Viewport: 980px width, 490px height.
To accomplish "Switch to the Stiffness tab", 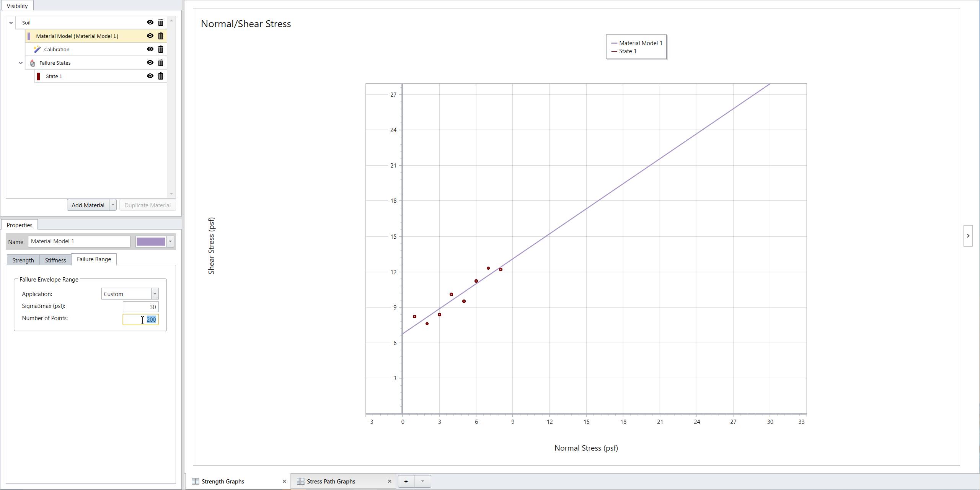I will coord(55,260).
